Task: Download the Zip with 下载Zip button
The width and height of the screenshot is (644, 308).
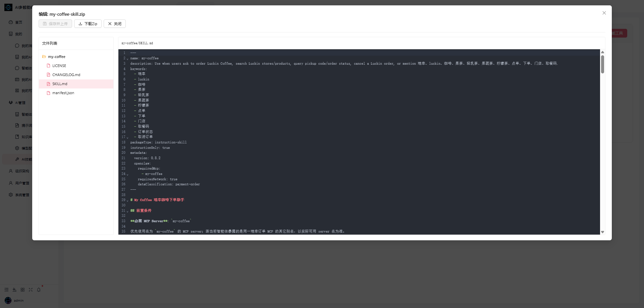Action: point(88,24)
